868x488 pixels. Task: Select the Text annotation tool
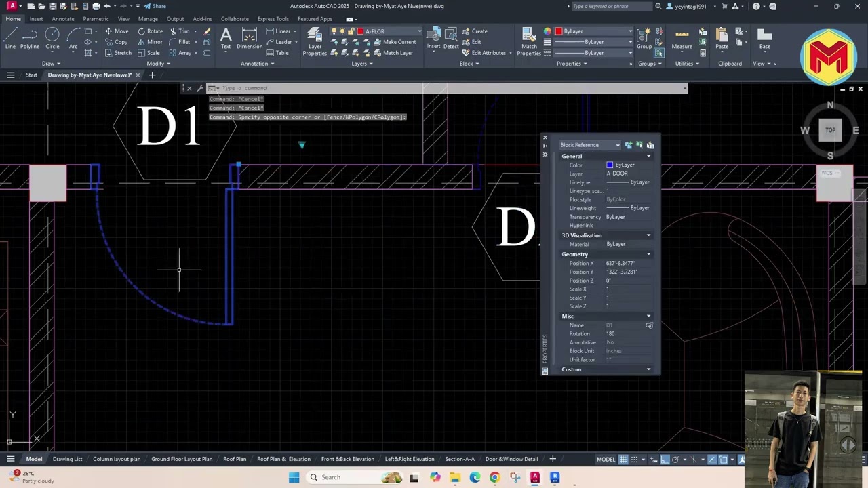click(x=226, y=39)
